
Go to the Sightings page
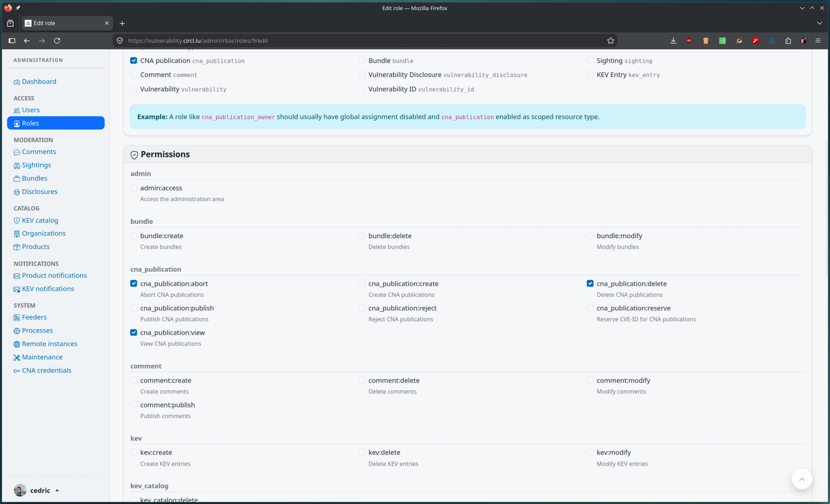(x=36, y=165)
